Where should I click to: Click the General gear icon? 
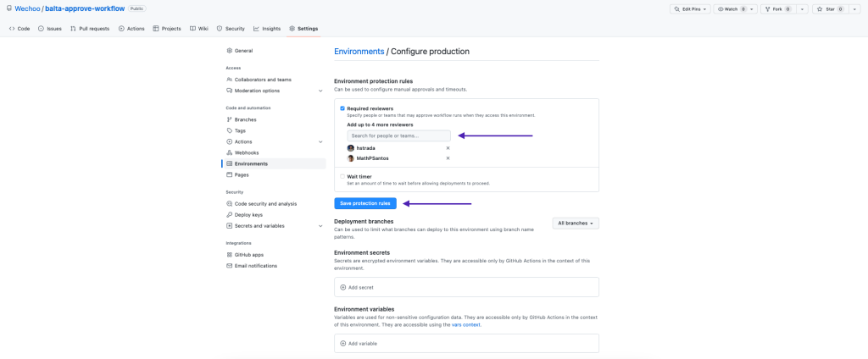point(230,51)
